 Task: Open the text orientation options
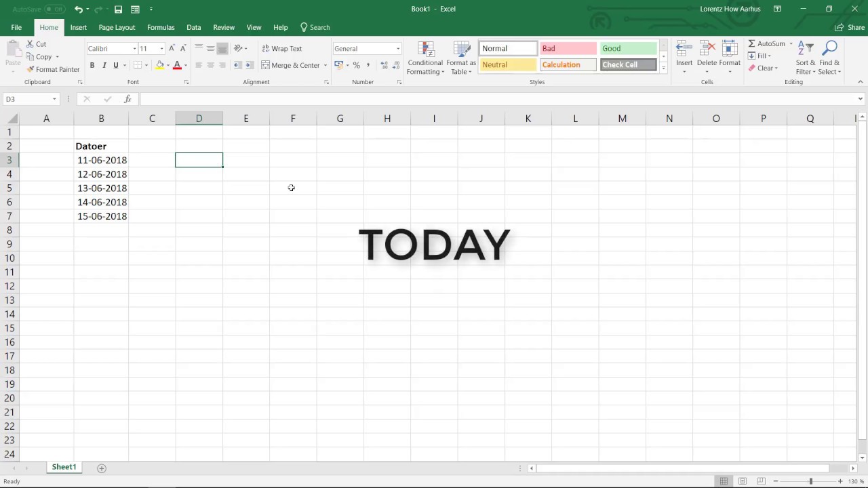(239, 49)
